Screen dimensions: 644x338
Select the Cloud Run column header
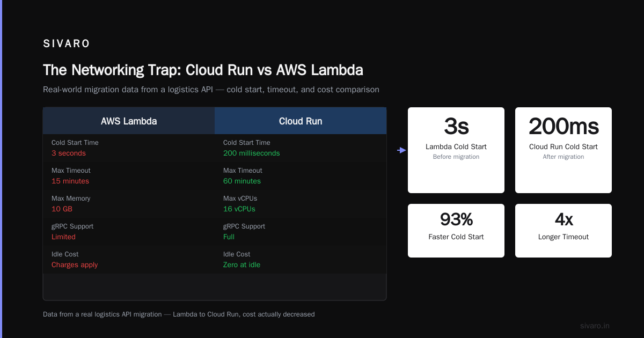click(301, 121)
